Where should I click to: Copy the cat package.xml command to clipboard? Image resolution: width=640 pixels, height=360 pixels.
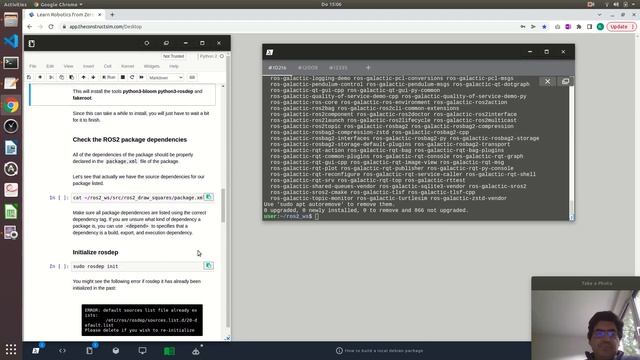point(208,197)
